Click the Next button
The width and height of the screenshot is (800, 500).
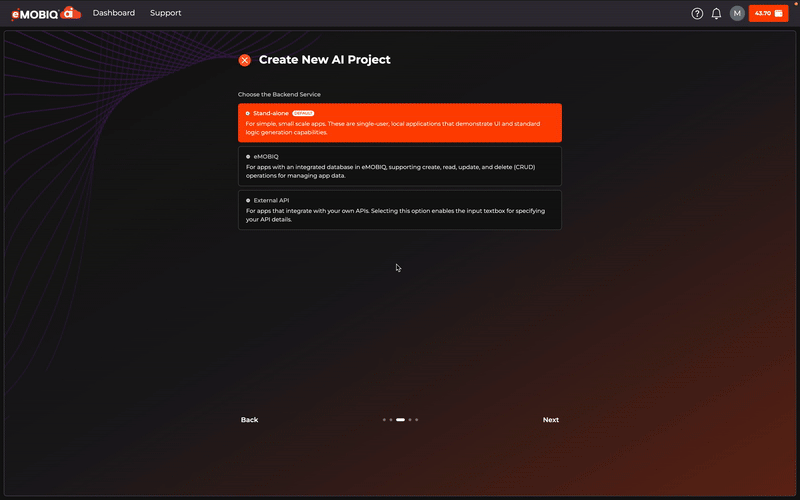(551, 419)
